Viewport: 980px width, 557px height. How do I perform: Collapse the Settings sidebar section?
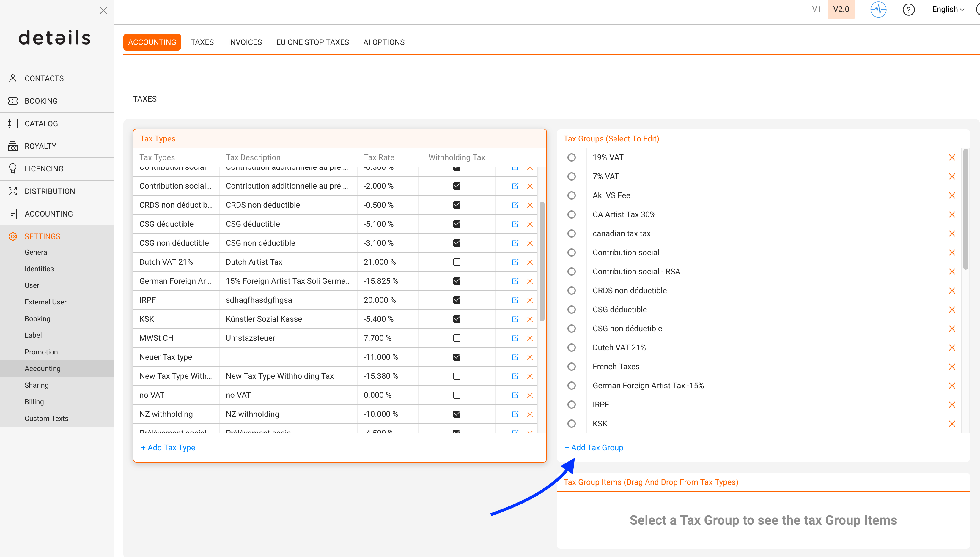[42, 236]
